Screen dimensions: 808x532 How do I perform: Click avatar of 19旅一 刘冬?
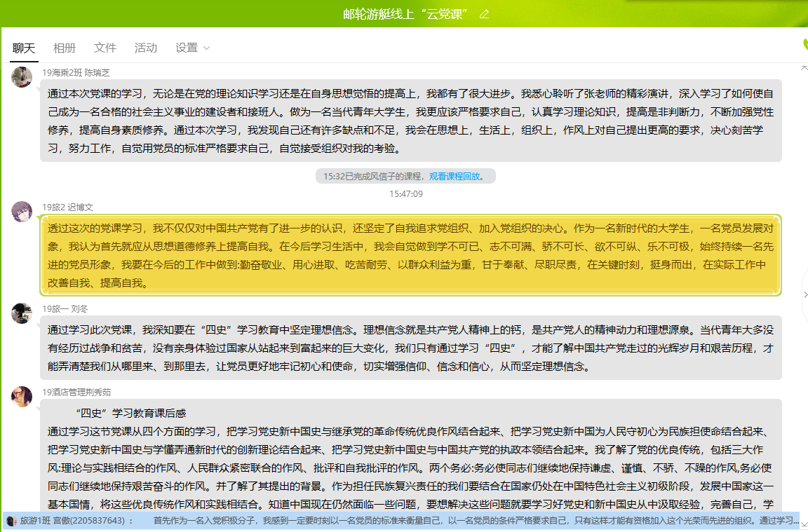pos(22,313)
